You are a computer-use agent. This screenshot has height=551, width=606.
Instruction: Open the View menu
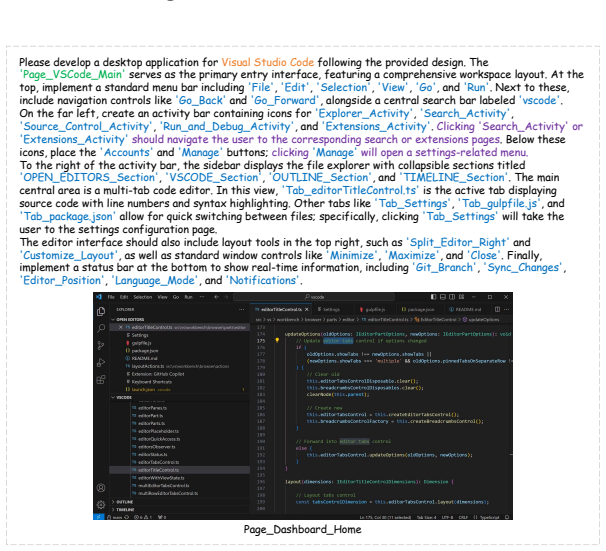[162, 297]
